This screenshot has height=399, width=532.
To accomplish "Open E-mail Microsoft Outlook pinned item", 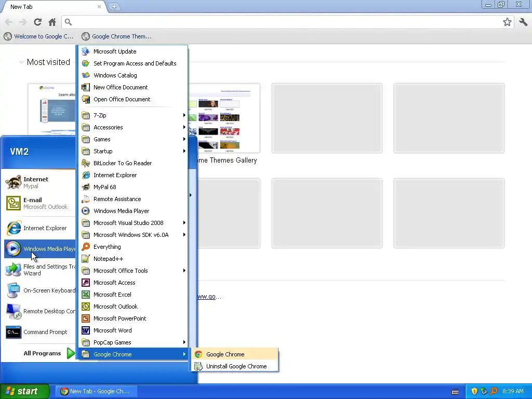I will pyautogui.click(x=39, y=203).
